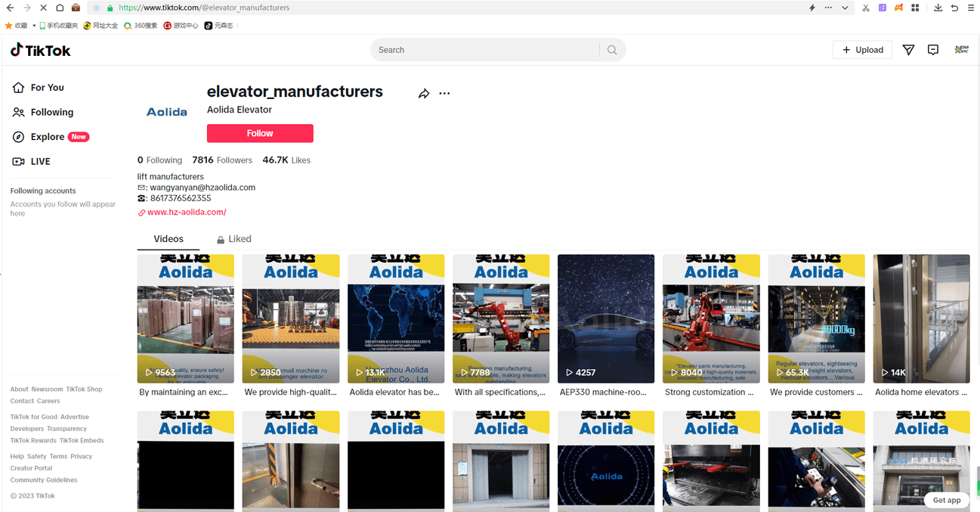Switch to the Liked tab
The width and height of the screenshot is (980, 512).
click(x=234, y=239)
